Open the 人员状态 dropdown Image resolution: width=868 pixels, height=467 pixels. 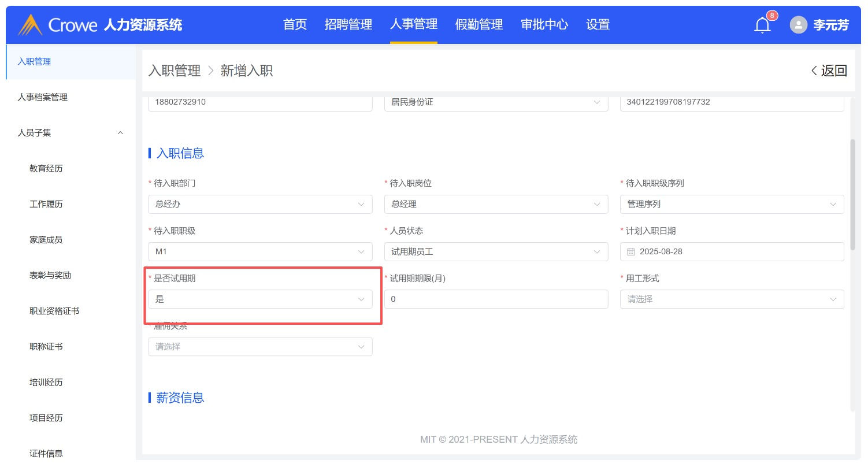(x=496, y=252)
